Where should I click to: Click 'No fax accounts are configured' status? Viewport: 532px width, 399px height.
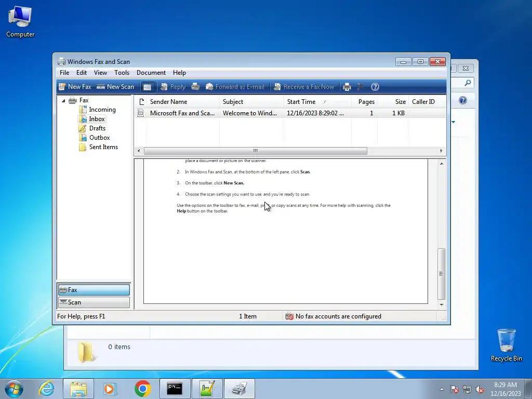click(338, 316)
